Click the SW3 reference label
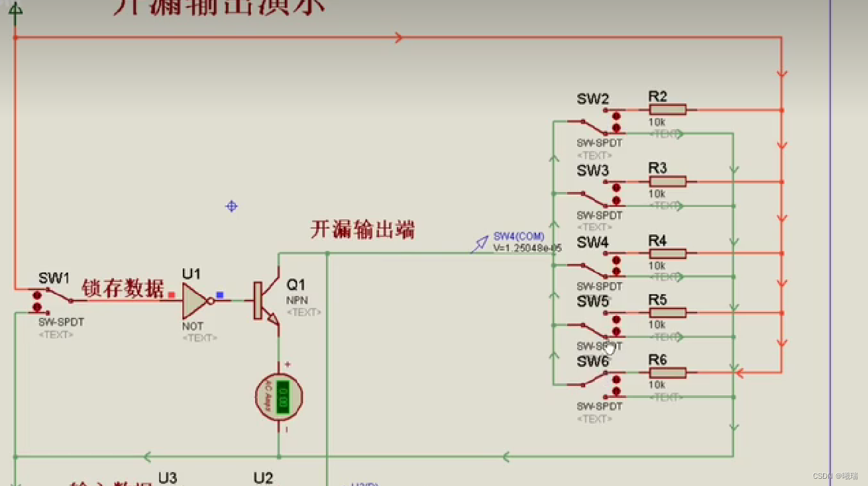Viewport: 868px width, 486px height. [592, 171]
